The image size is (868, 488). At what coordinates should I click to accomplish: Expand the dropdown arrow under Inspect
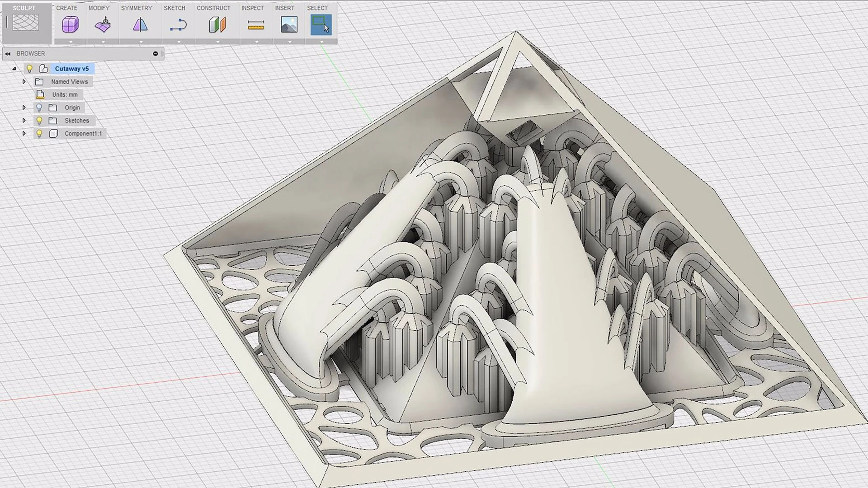(256, 42)
